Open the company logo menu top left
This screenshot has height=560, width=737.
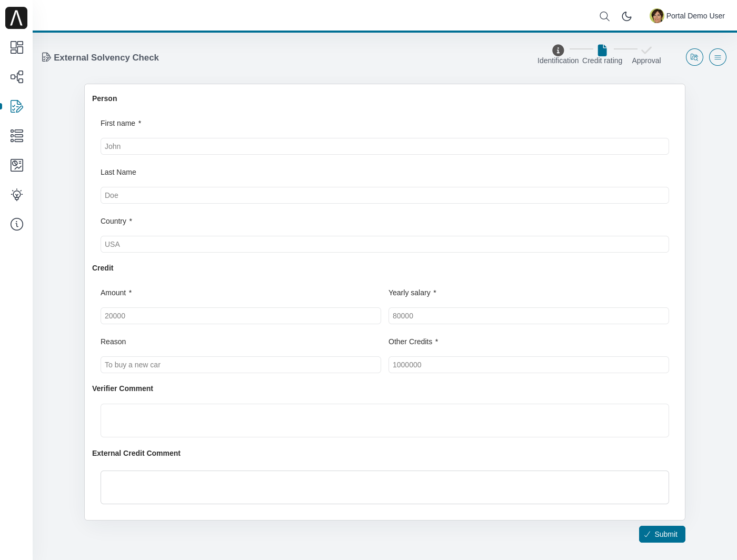16,17
